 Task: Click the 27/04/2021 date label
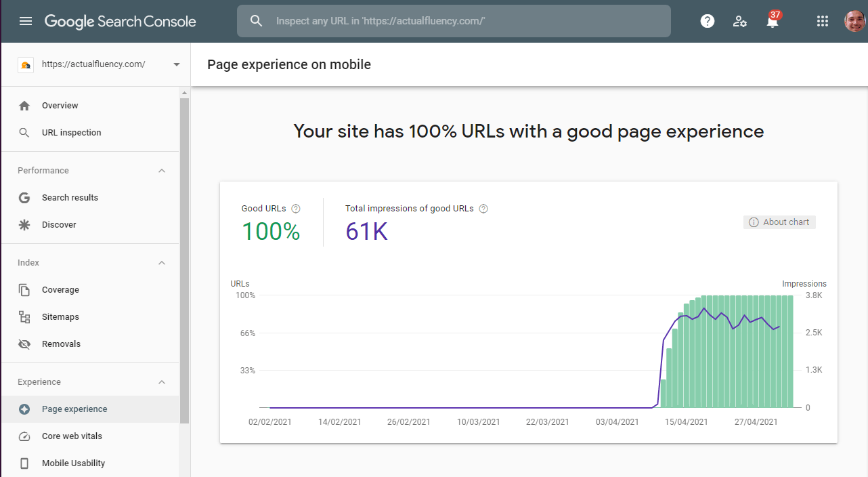[x=756, y=421]
